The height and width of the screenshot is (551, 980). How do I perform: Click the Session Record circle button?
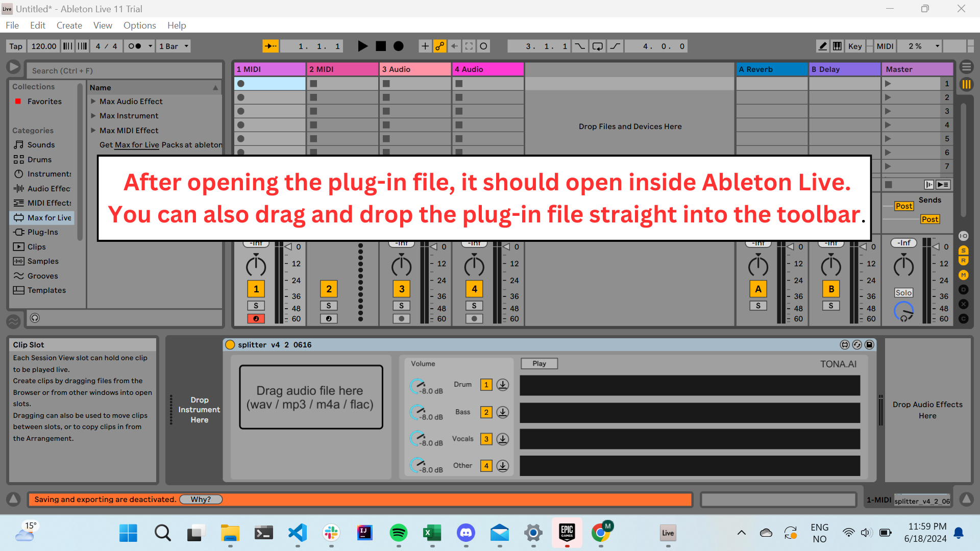[484, 46]
